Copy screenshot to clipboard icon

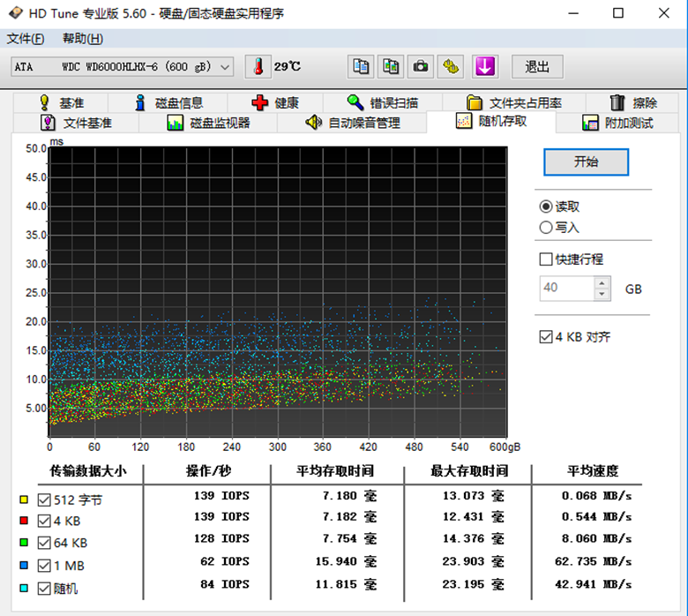[x=391, y=67]
